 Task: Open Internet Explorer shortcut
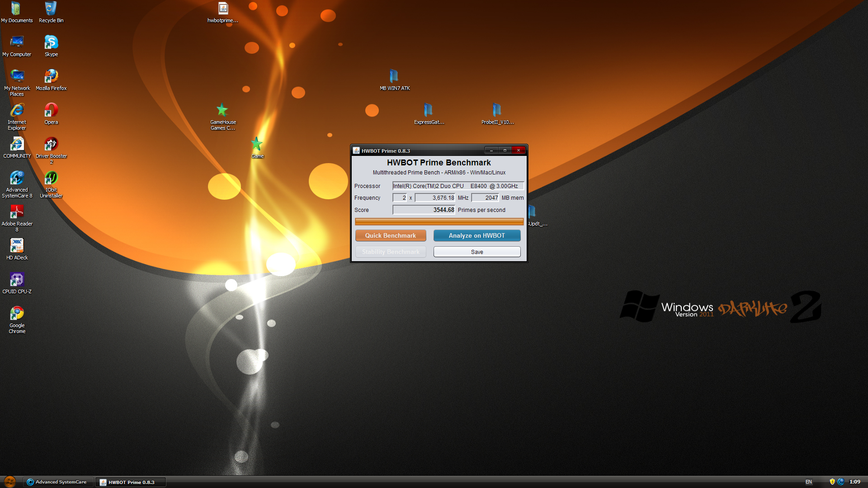coord(17,117)
